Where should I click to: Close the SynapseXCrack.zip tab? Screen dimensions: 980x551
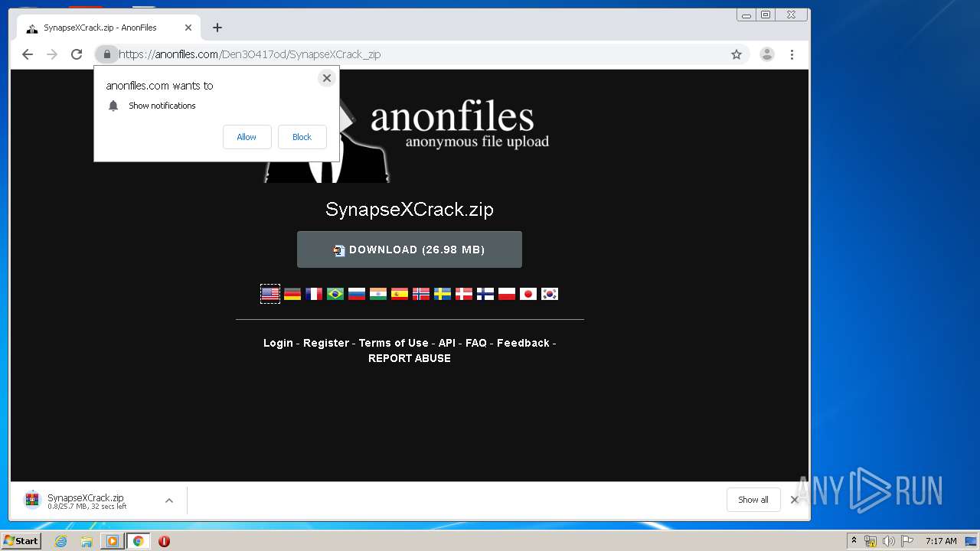(x=188, y=28)
